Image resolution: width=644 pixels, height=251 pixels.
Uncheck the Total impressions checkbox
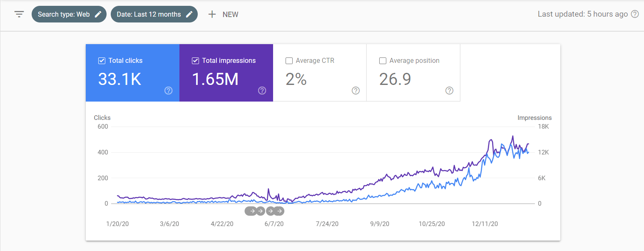click(195, 61)
